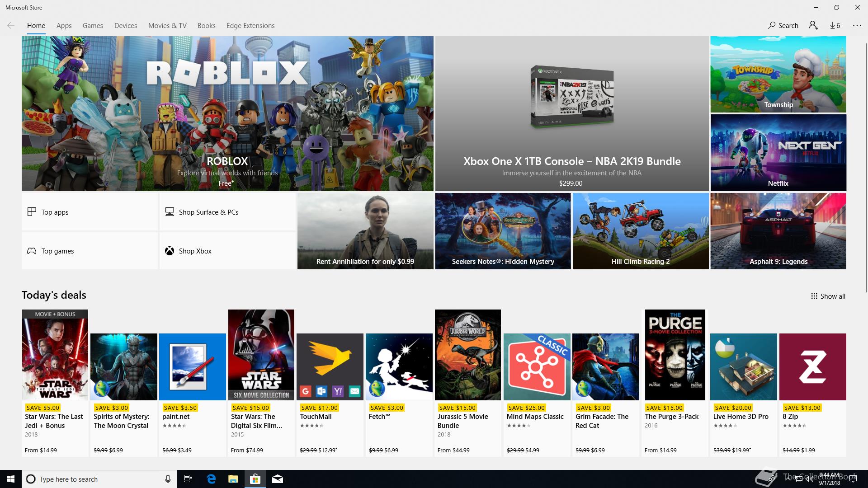Open Grim Facade: The Red Cat artwork

click(606, 367)
